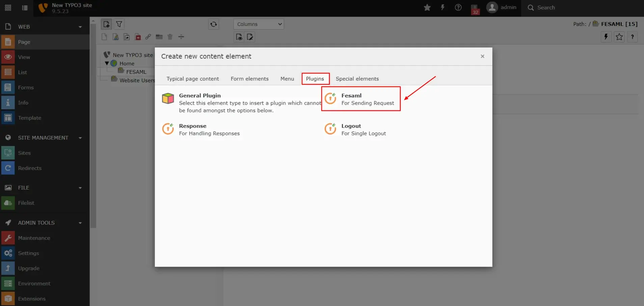
Task: Open the Info module
Action: [x=45, y=103]
